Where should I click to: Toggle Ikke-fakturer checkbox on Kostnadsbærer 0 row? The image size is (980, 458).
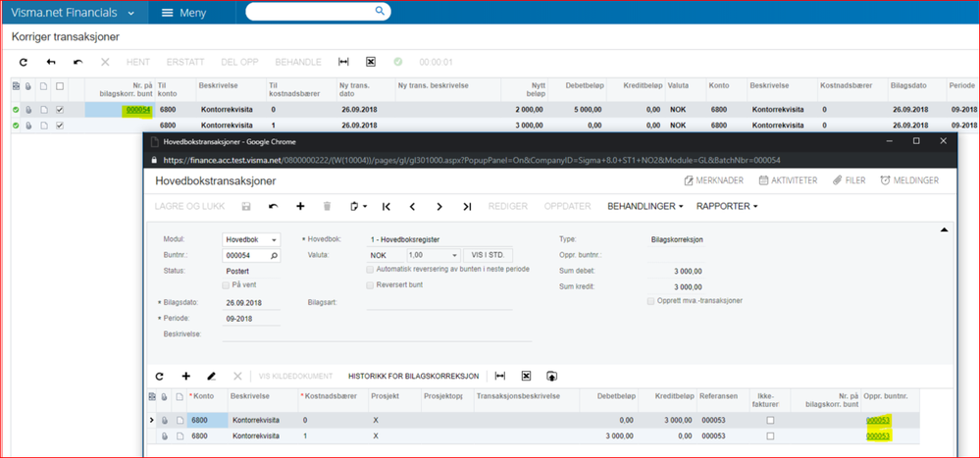coord(770,420)
